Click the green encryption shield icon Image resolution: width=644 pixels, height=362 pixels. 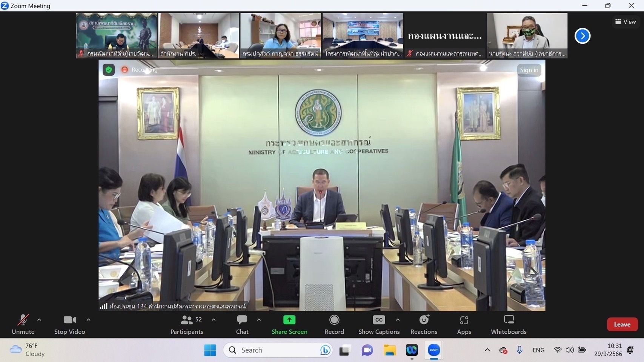click(109, 70)
